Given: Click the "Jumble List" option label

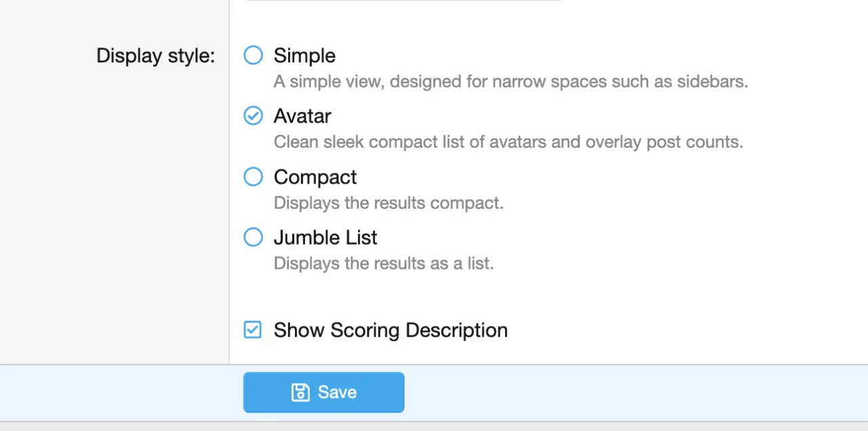Looking at the screenshot, I should tap(325, 237).
